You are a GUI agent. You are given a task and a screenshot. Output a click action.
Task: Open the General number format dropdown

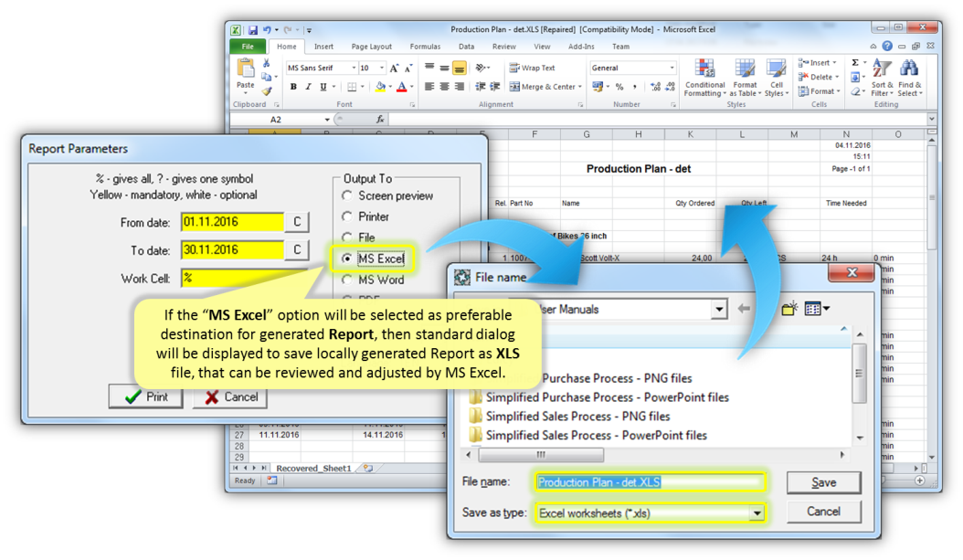(672, 69)
